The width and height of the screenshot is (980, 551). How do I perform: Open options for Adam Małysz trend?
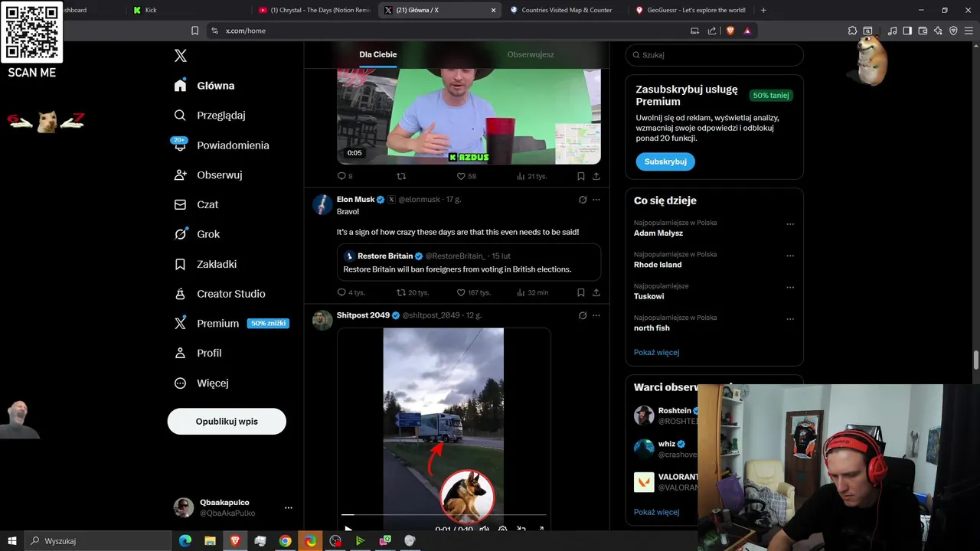(790, 224)
